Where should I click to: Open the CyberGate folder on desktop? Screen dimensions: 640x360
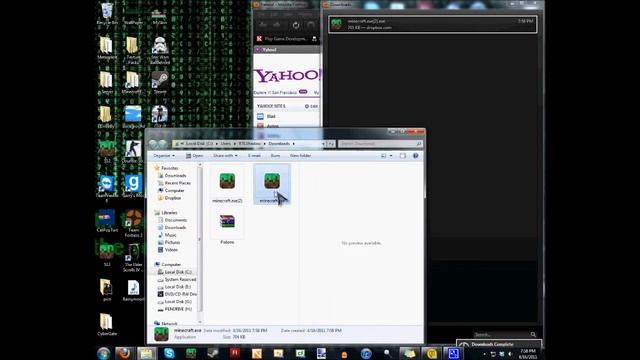(x=107, y=324)
